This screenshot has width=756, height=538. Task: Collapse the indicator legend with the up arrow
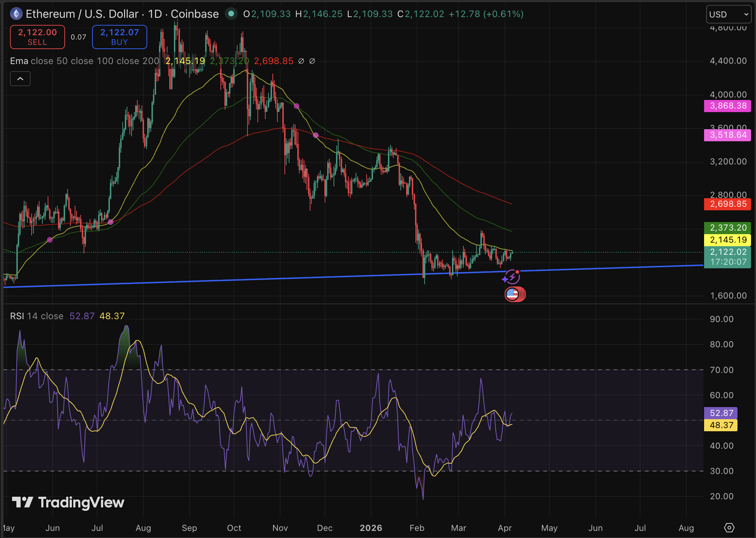point(20,79)
